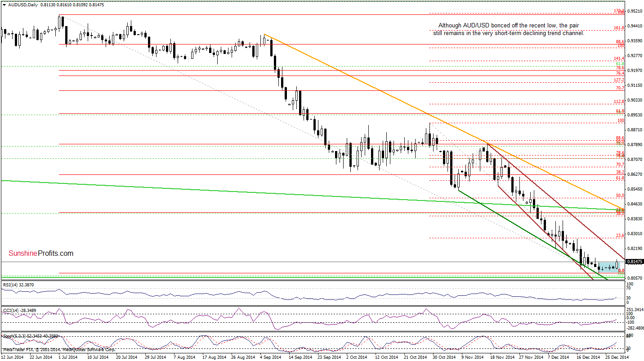
Task: Click price axis label 0.87890
Action: point(635,144)
